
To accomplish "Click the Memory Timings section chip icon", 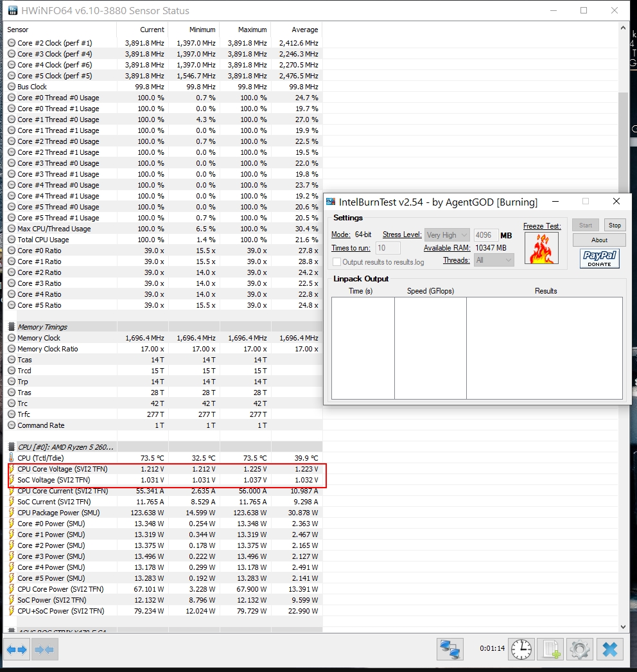I will pyautogui.click(x=12, y=326).
